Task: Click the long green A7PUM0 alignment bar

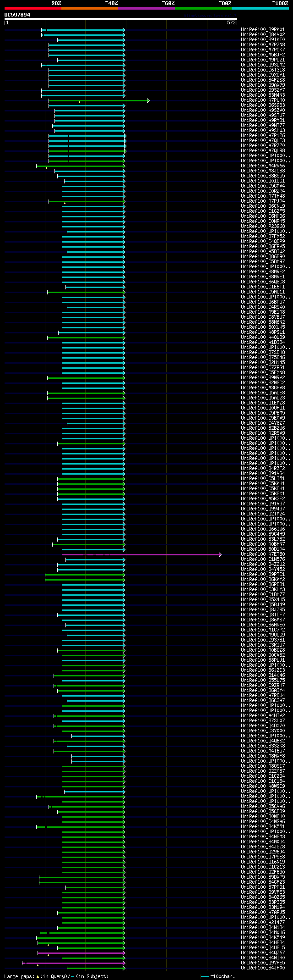Action: pos(98,100)
